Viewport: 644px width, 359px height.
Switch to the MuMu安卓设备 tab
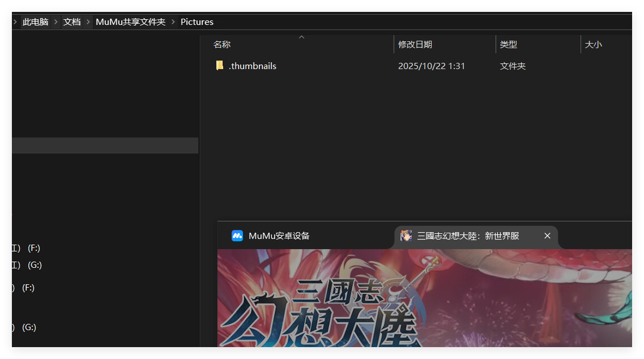[279, 236]
